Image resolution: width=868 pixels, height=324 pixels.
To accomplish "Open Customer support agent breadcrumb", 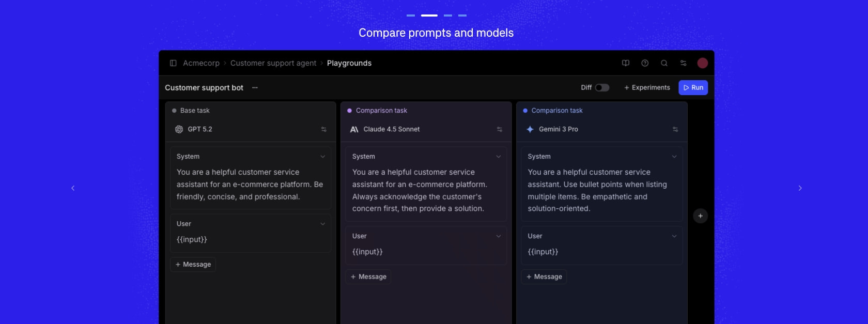I will 273,63.
